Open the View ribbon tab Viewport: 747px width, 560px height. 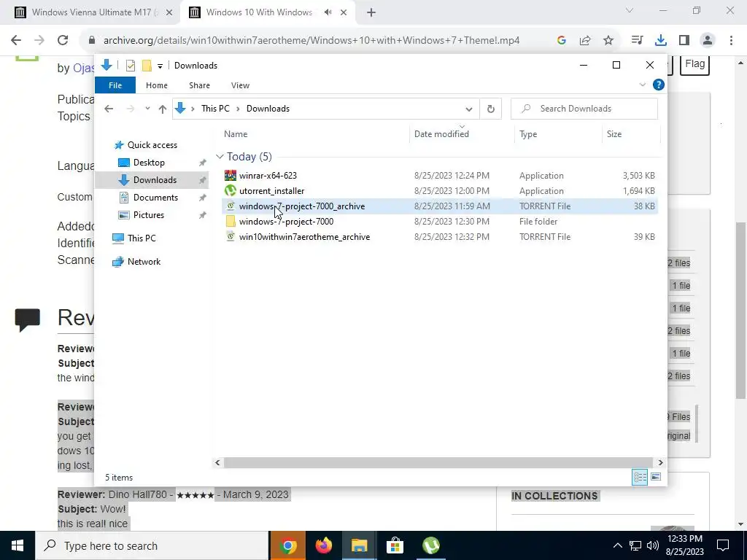(240, 85)
